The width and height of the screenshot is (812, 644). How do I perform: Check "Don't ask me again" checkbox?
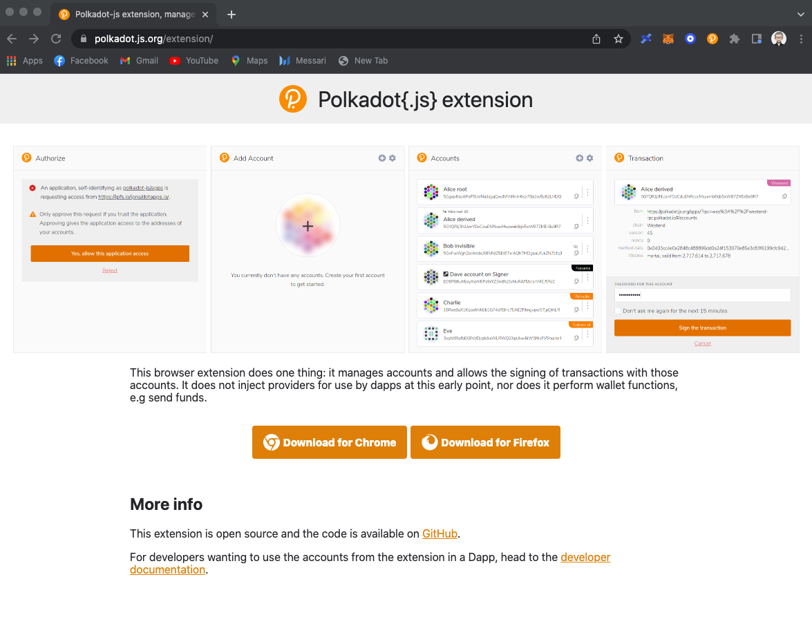pos(618,311)
